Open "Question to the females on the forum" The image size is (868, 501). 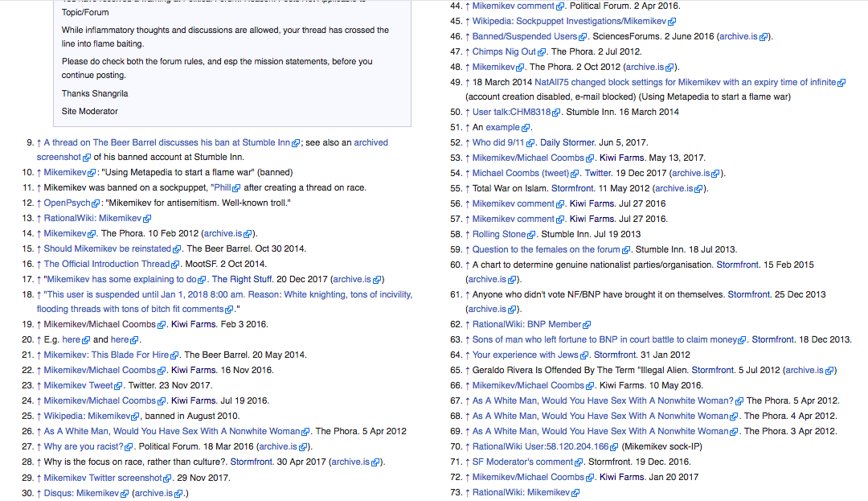tap(546, 249)
